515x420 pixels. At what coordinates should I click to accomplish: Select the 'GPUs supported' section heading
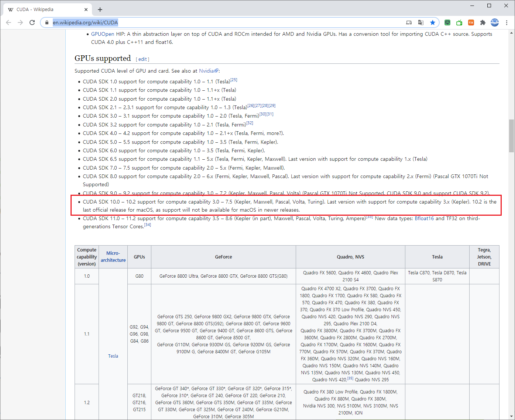pyautogui.click(x=103, y=58)
